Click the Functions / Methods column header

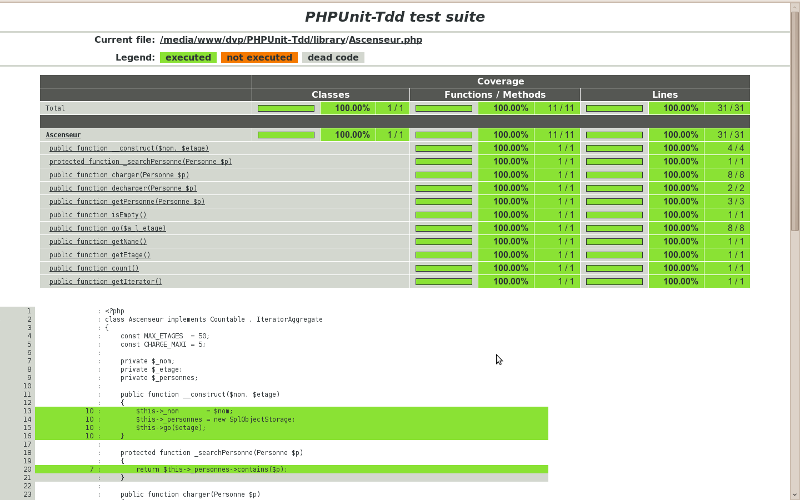[x=495, y=95]
